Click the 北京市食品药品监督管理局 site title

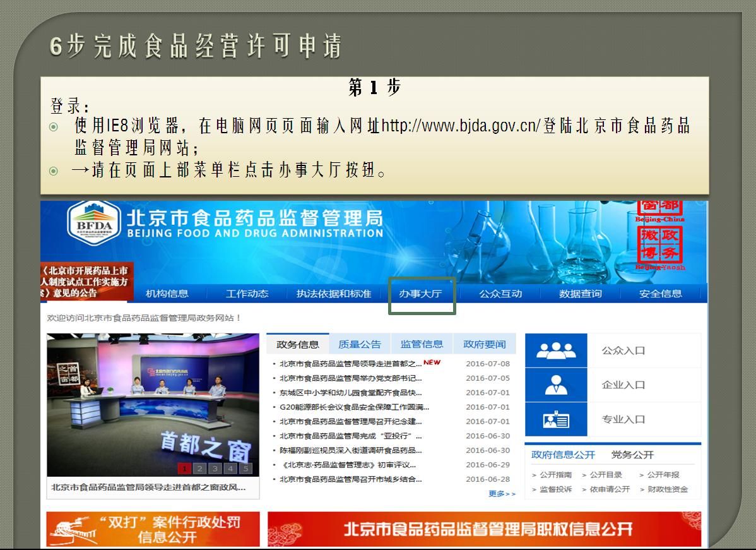[x=255, y=218]
